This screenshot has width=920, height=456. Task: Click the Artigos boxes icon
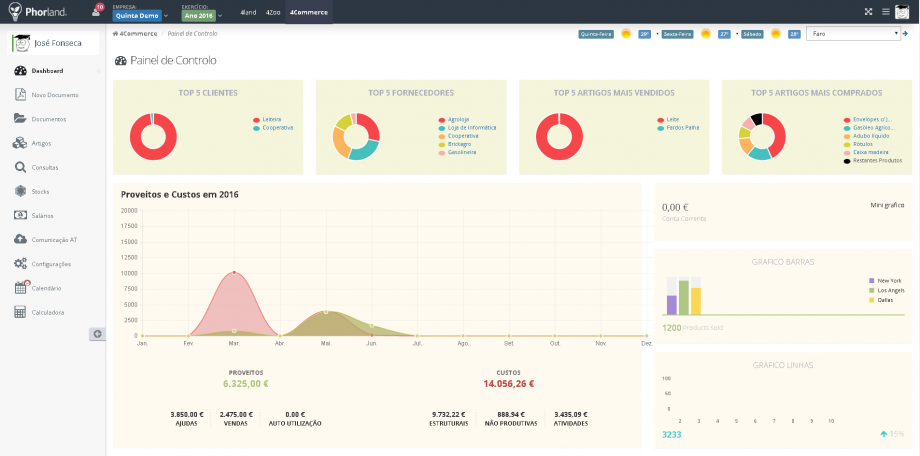click(21, 143)
